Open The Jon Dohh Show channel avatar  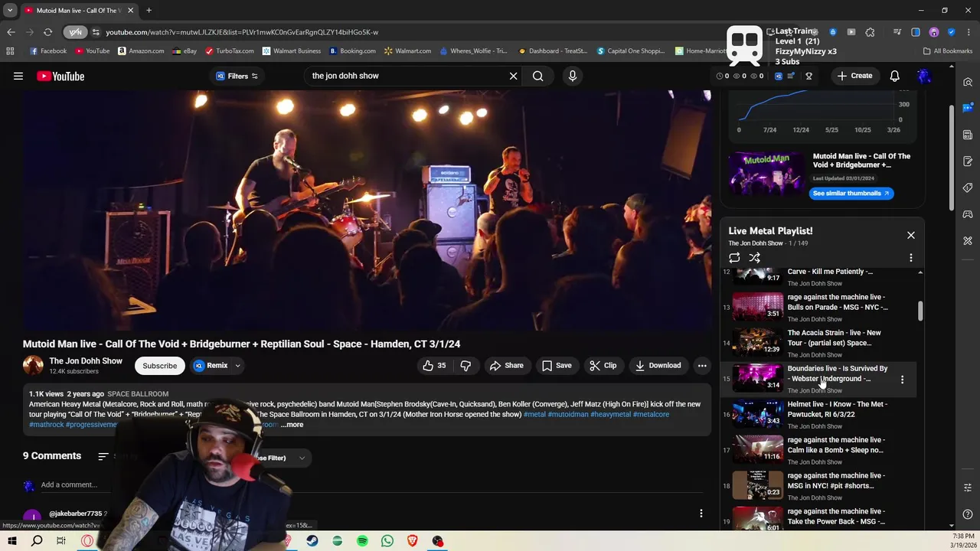click(33, 365)
